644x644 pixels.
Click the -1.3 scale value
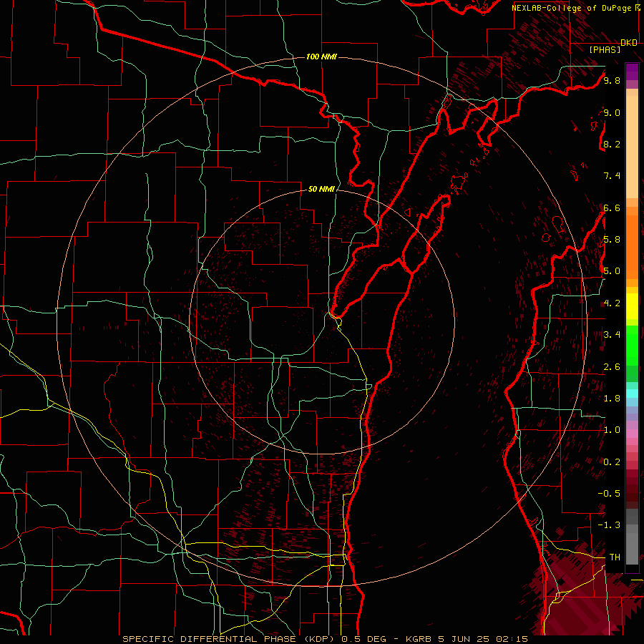pyautogui.click(x=609, y=525)
